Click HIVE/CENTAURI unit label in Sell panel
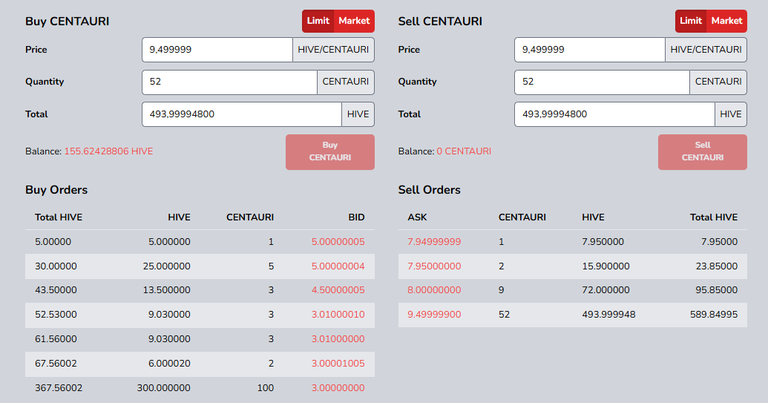Viewport: 768px width, 403px height. [706, 50]
